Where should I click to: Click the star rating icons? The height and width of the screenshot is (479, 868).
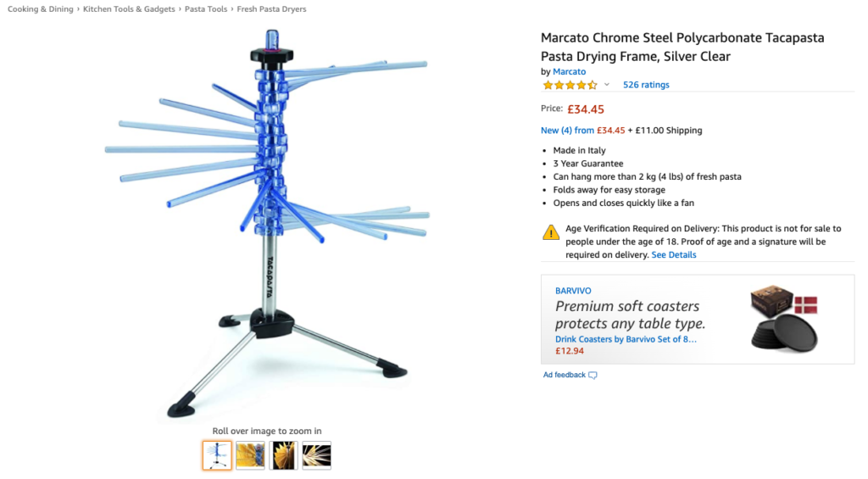(x=570, y=85)
